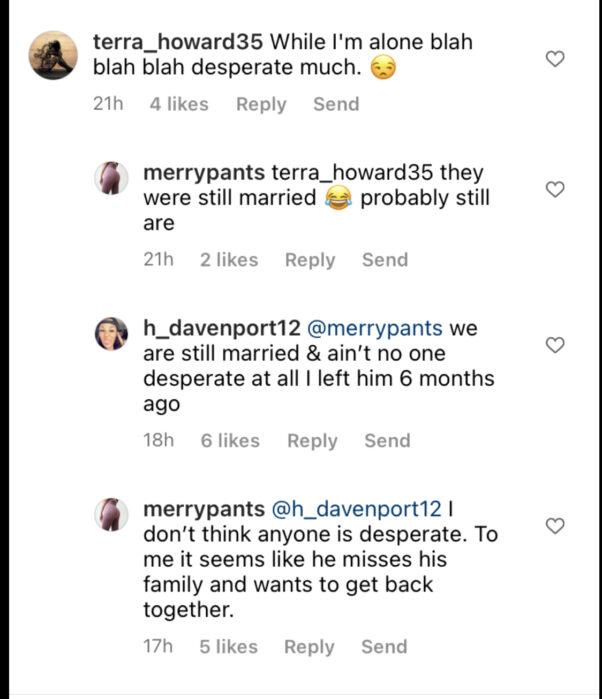Open h_davenport12's profile picture
Screen dimensions: 602x699
click(111, 334)
